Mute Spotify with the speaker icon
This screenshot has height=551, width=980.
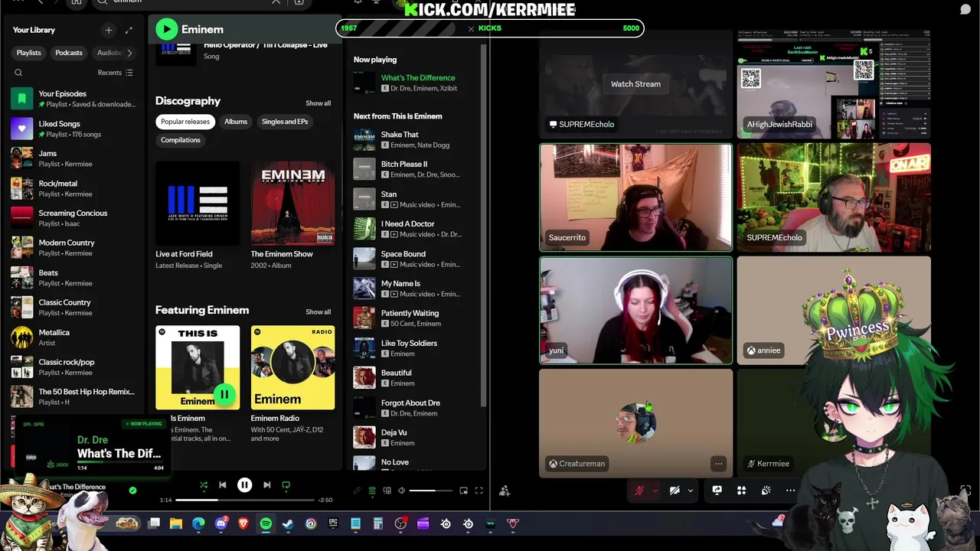401,491
